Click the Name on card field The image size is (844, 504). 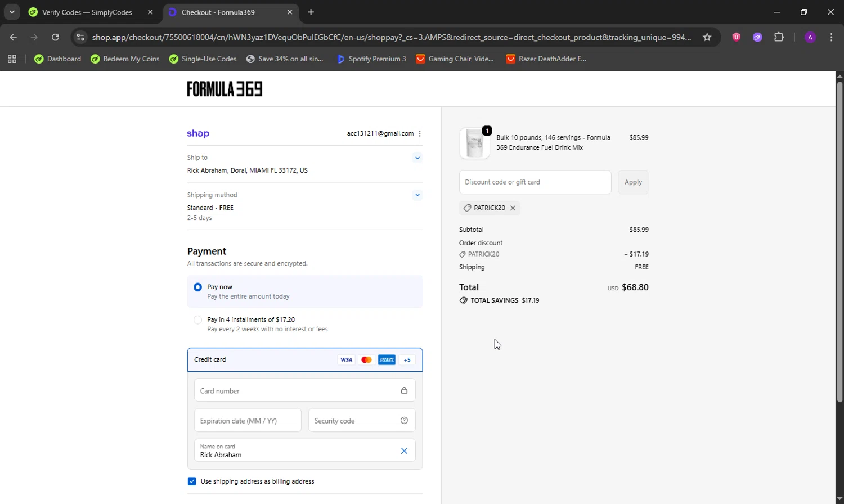pyautogui.click(x=305, y=451)
